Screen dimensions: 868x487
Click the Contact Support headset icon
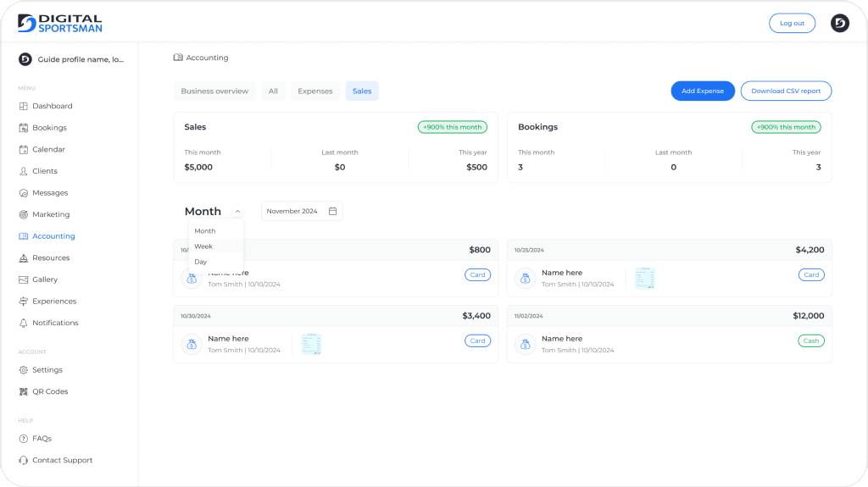point(23,461)
